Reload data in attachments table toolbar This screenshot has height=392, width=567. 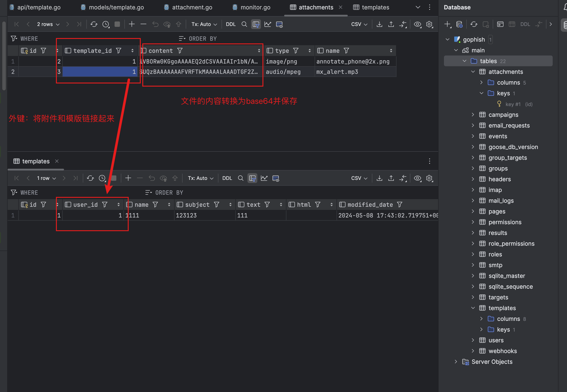(x=94, y=24)
